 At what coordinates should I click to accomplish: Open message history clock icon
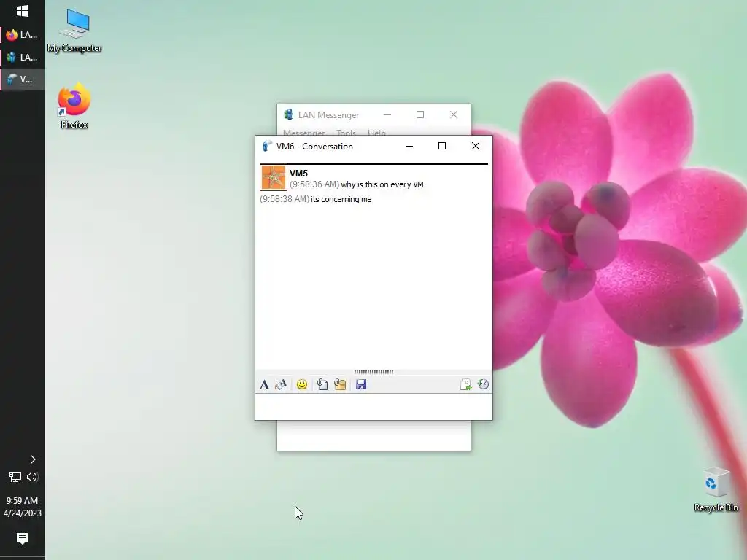(483, 384)
